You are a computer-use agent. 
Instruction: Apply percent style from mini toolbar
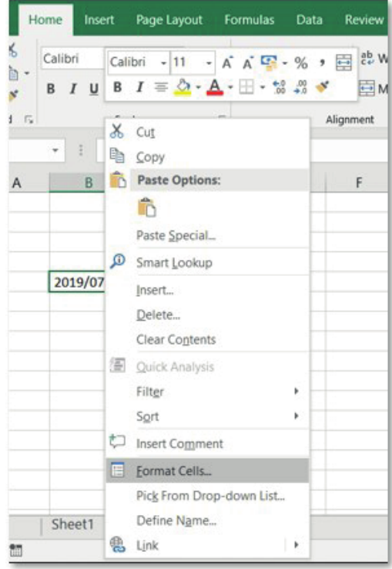tap(301, 62)
